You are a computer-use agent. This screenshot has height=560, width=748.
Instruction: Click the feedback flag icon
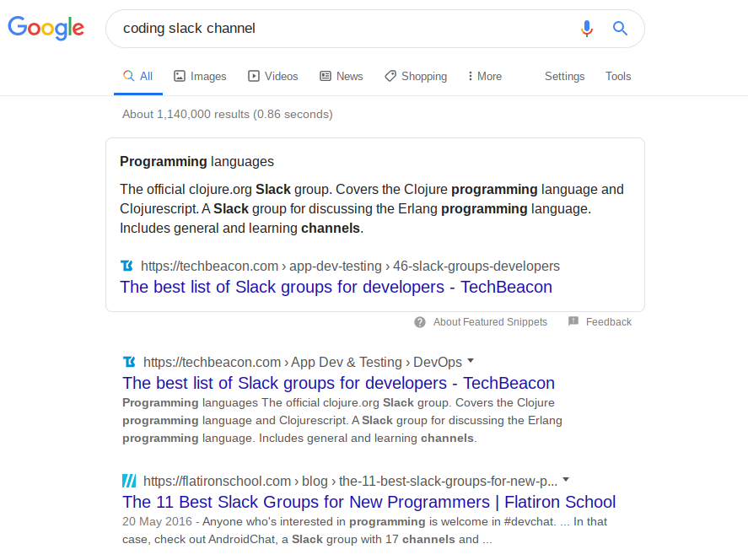(x=573, y=321)
